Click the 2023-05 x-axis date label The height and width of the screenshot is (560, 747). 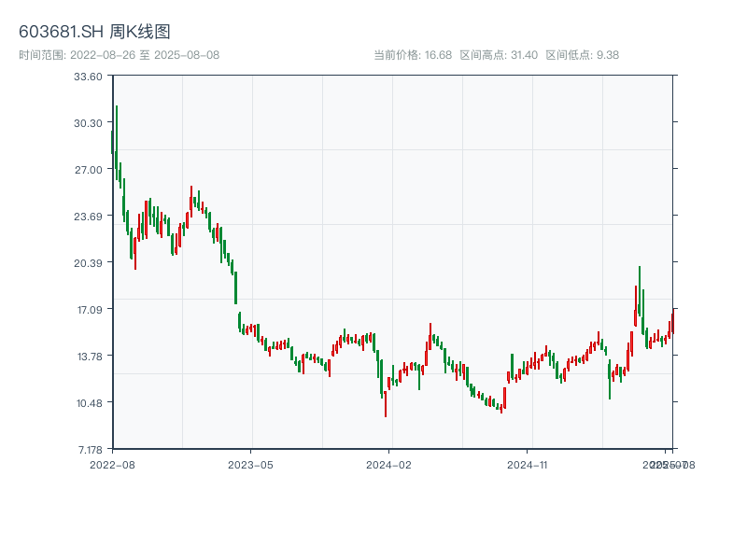(x=251, y=464)
